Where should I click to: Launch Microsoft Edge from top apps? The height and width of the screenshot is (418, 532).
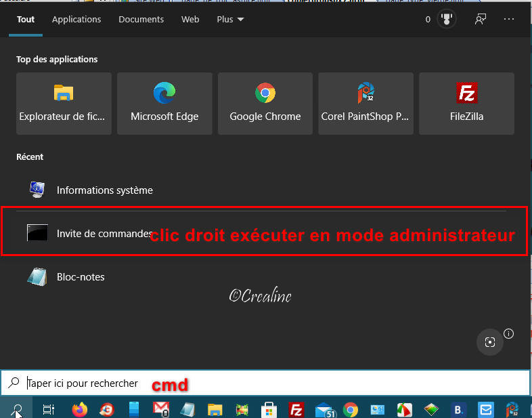(164, 103)
